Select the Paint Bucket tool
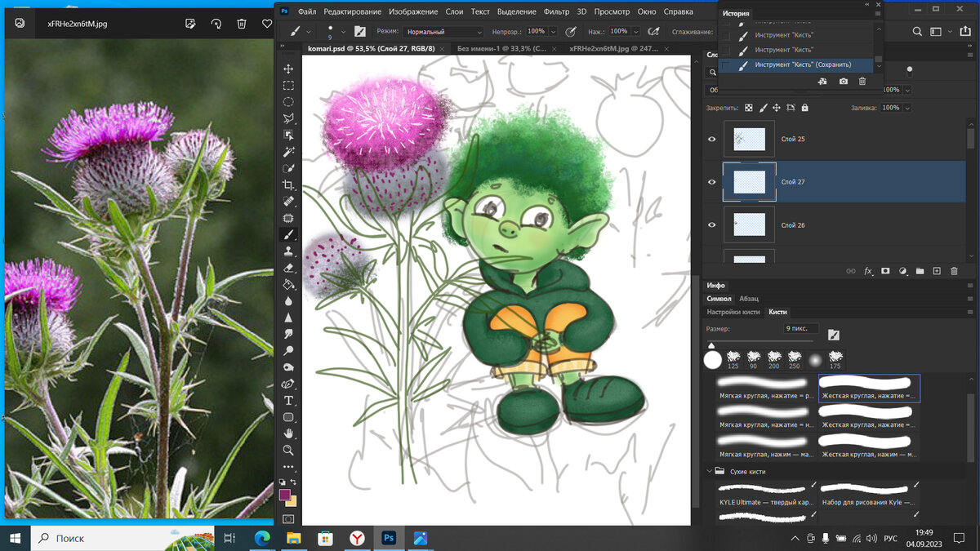Viewport: 980px width, 551px height. [288, 285]
